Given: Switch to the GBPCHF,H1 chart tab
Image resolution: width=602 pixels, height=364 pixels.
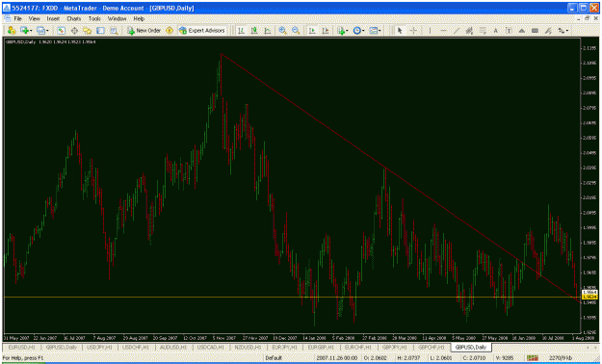Looking at the screenshot, I should pos(432,347).
